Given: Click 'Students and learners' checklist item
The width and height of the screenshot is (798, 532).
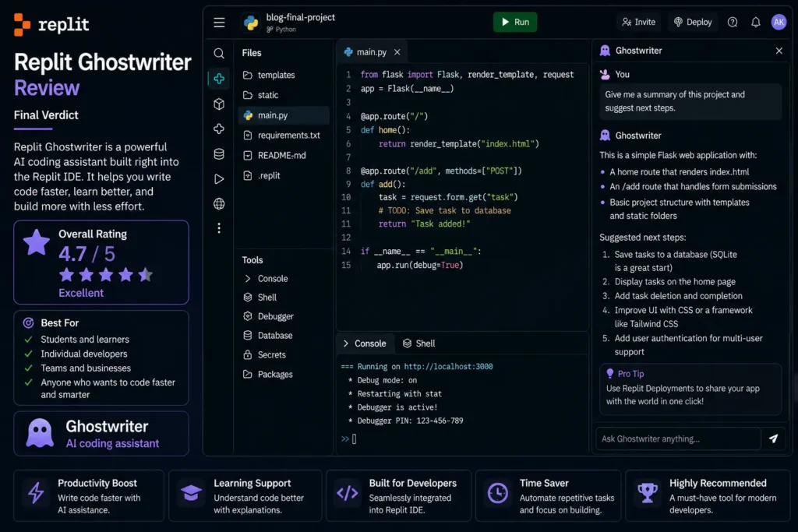Looking at the screenshot, I should (x=84, y=340).
